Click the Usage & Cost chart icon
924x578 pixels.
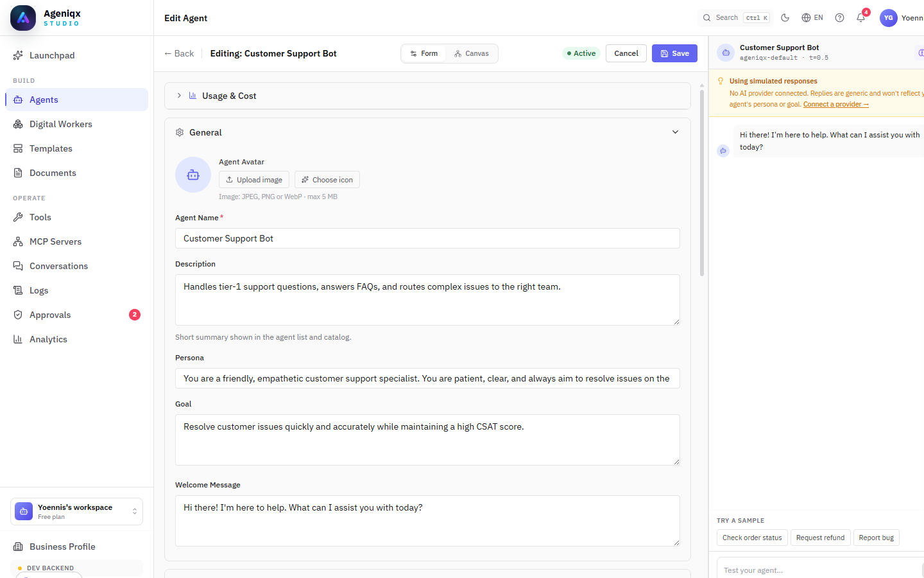(193, 96)
